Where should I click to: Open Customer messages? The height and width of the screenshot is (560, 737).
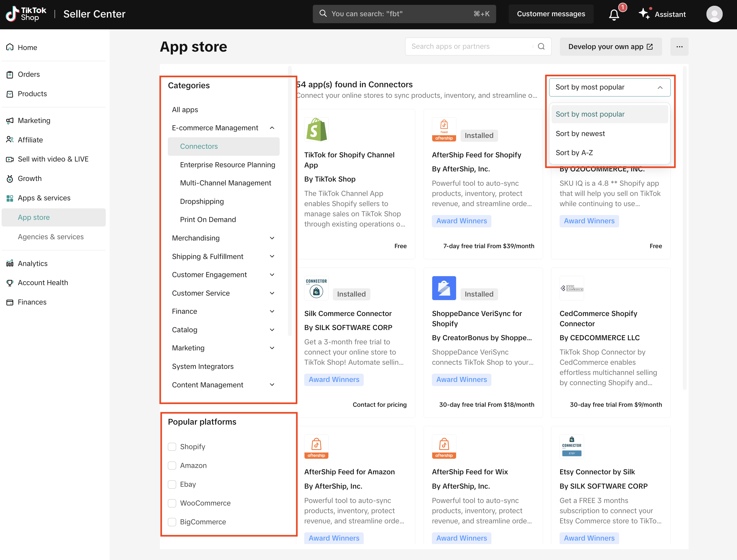click(551, 14)
